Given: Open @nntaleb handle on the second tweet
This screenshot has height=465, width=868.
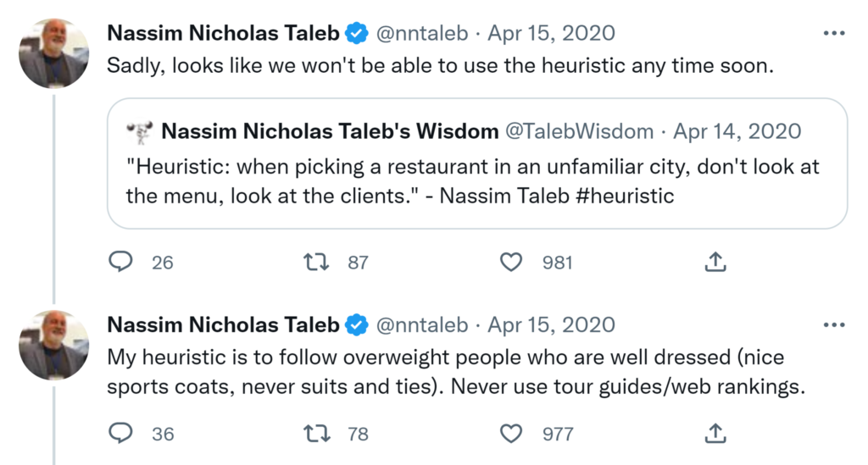Looking at the screenshot, I should point(421,324).
